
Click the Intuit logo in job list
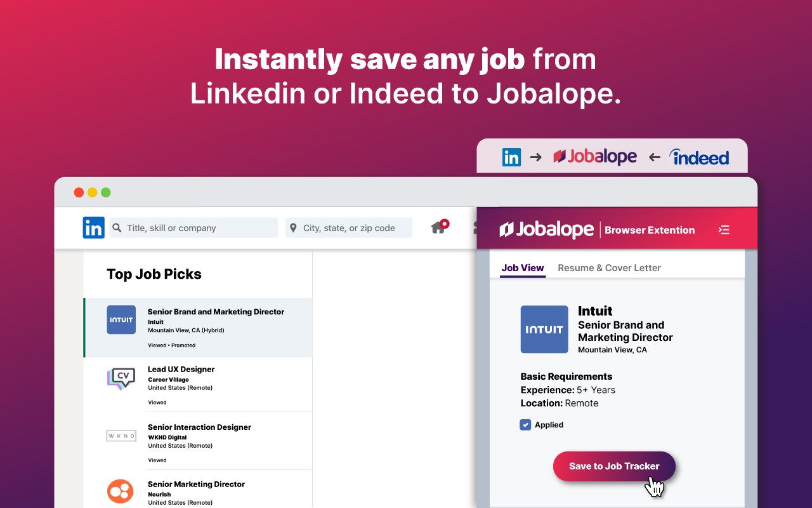click(x=121, y=319)
